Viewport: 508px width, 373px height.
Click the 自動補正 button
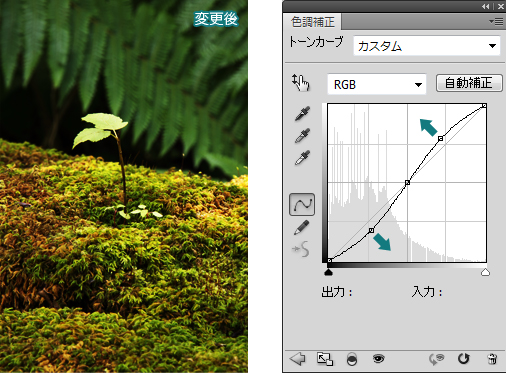click(469, 83)
